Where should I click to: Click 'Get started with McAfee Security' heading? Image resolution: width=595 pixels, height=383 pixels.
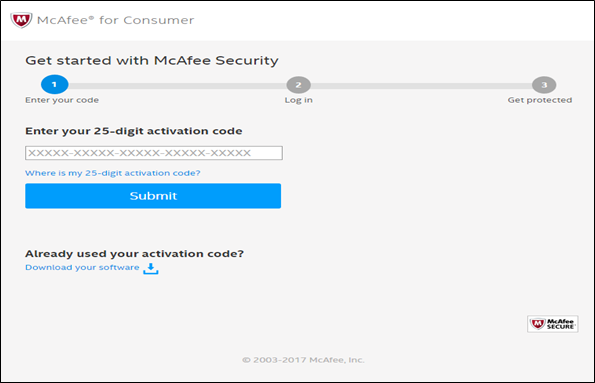(x=152, y=61)
